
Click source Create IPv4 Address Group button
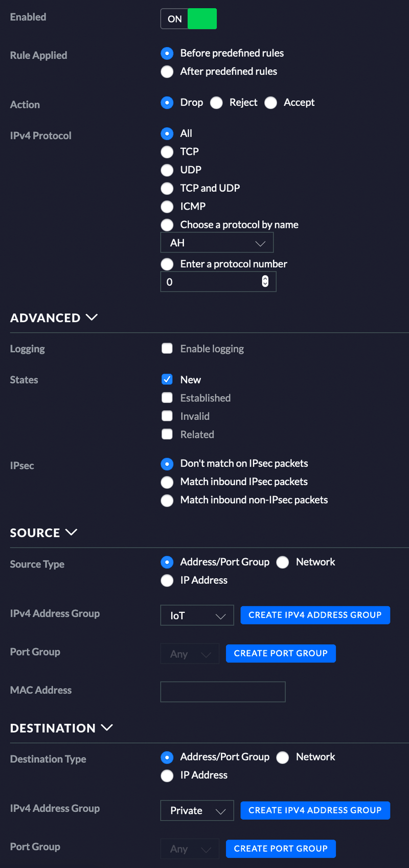coord(315,615)
